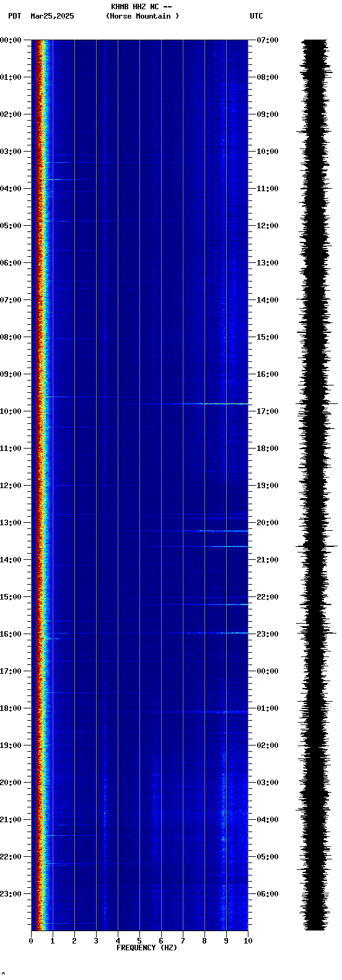The width and height of the screenshot is (342, 980).
Task: Click the 07:00 label on UTC axis
Action: [268, 40]
